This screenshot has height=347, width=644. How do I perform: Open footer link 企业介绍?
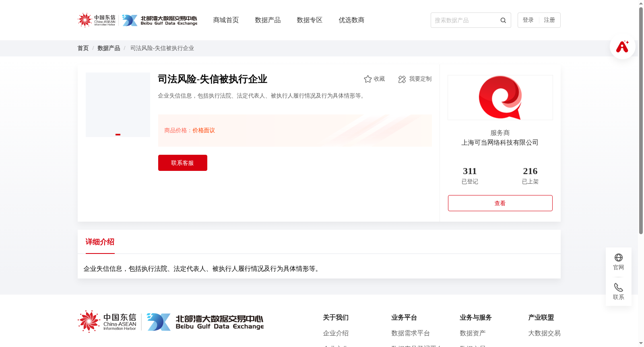(x=336, y=333)
